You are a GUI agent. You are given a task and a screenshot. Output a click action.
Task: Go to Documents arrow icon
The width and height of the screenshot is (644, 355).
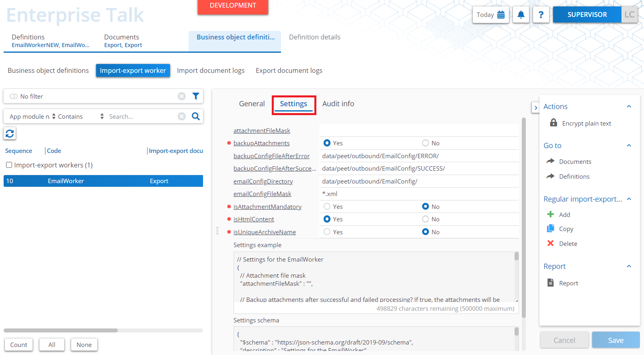pos(550,161)
